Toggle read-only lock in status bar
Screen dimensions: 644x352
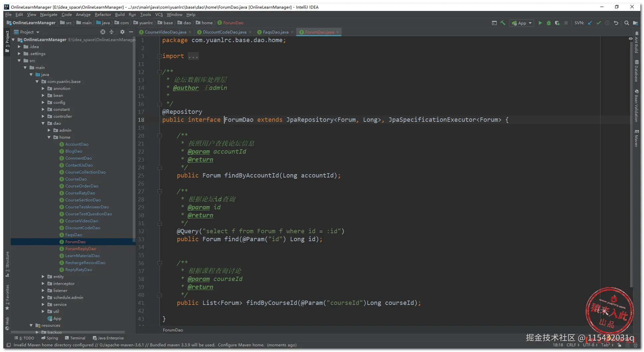pyautogui.click(x=619, y=345)
